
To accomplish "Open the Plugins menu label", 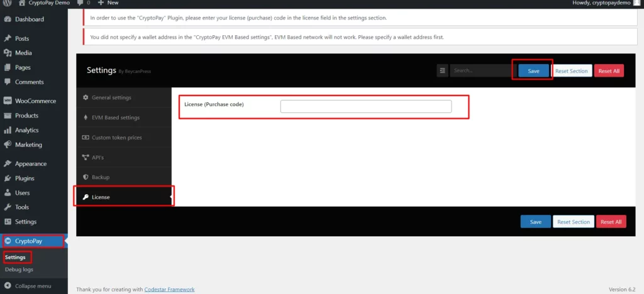I will (x=25, y=178).
